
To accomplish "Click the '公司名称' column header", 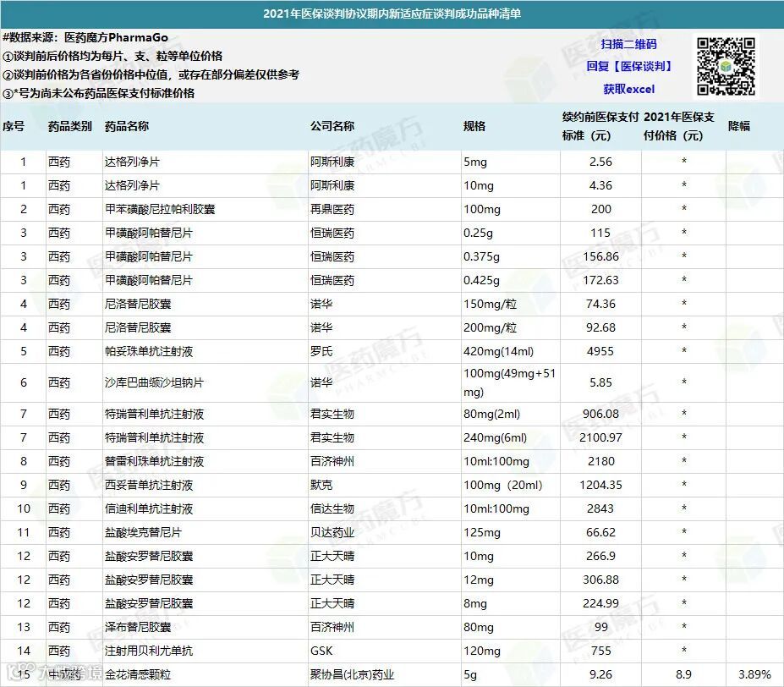I will [332, 126].
